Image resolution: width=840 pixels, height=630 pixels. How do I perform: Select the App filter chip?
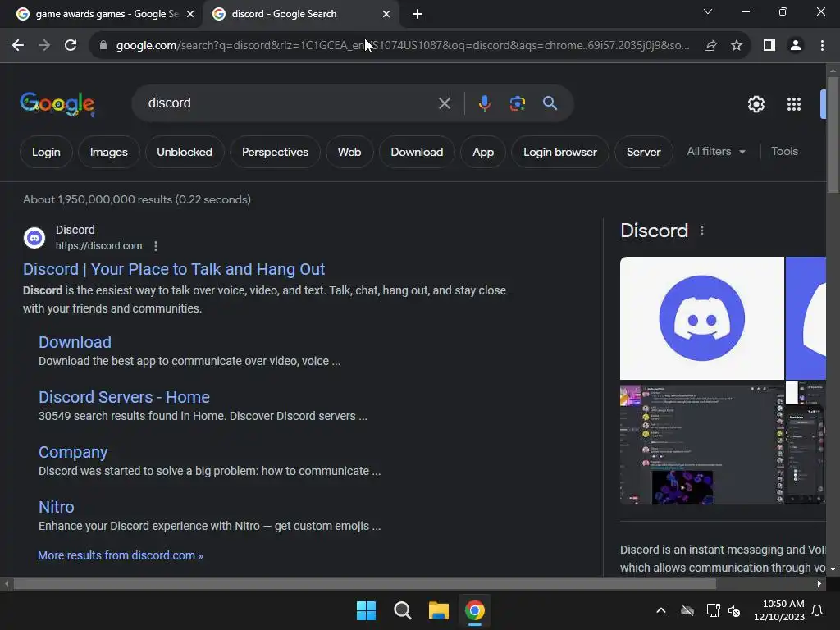482,152
